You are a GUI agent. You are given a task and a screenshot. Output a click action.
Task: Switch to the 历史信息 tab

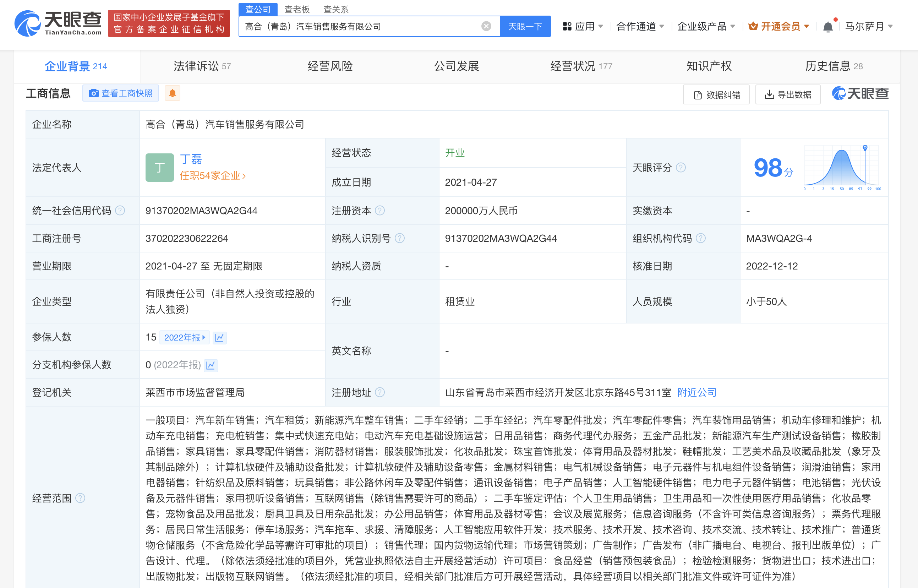(834, 66)
